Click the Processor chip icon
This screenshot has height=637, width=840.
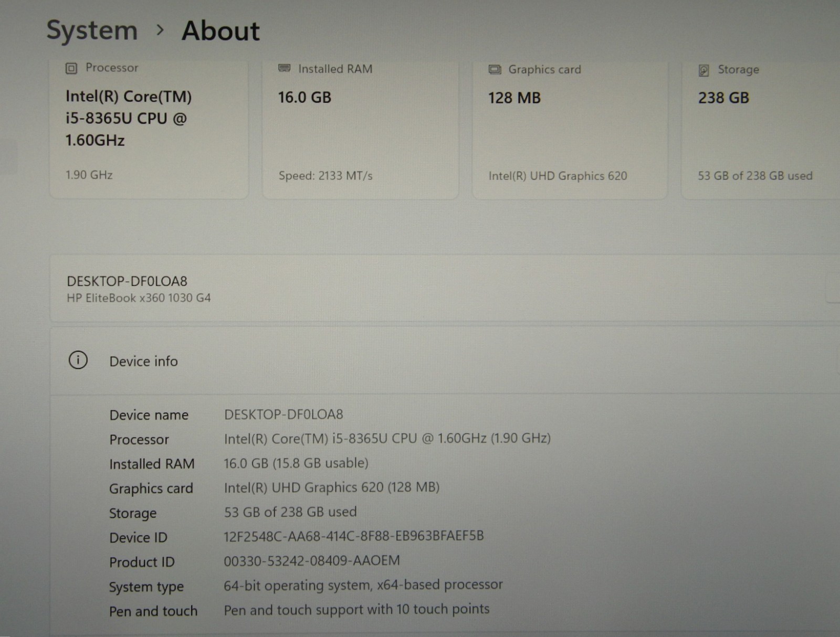coord(71,68)
